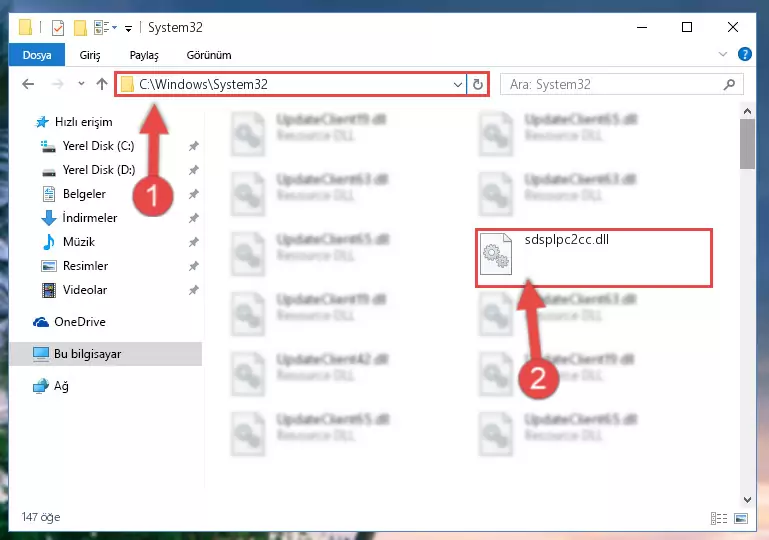Click the address bar path C:\Windows\System32
Image resolution: width=769 pixels, height=540 pixels.
pos(204,84)
